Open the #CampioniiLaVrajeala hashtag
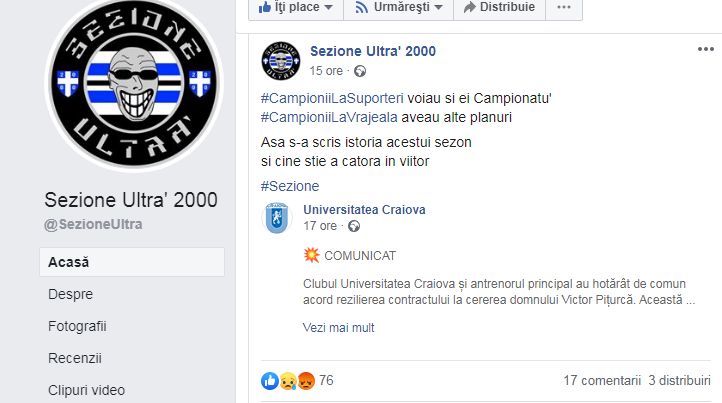722x403 pixels. 329,117
